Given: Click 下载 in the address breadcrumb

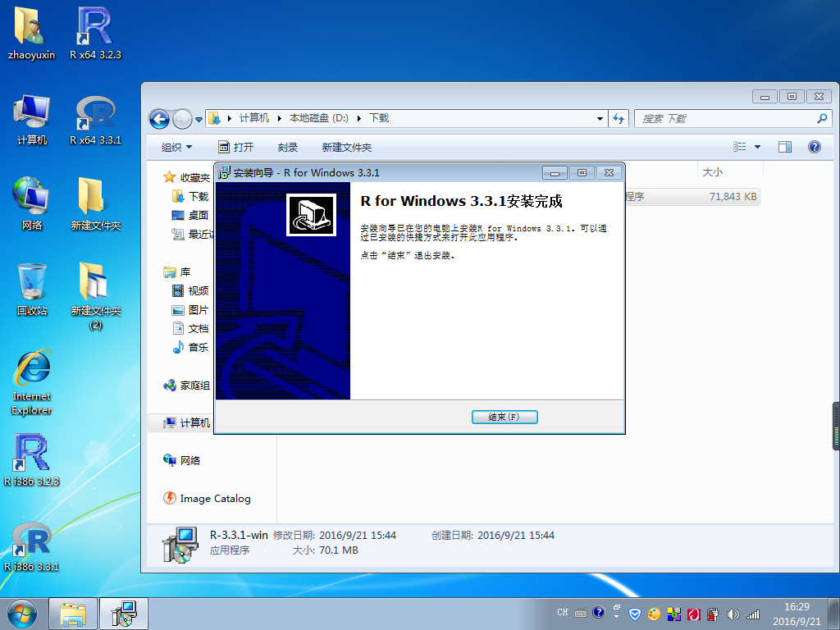Looking at the screenshot, I should pos(379,118).
